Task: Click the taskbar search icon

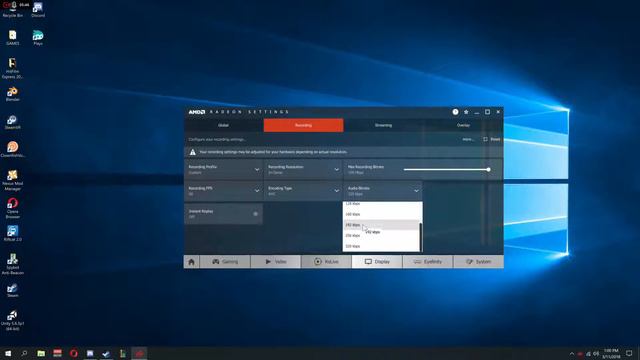Action: coord(24,353)
